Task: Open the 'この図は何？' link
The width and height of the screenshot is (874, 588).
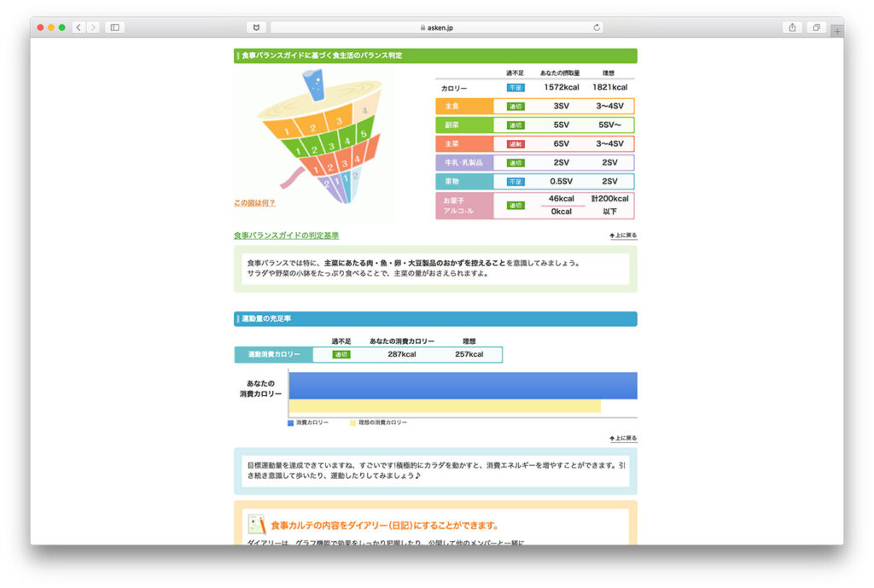Action: coord(254,203)
